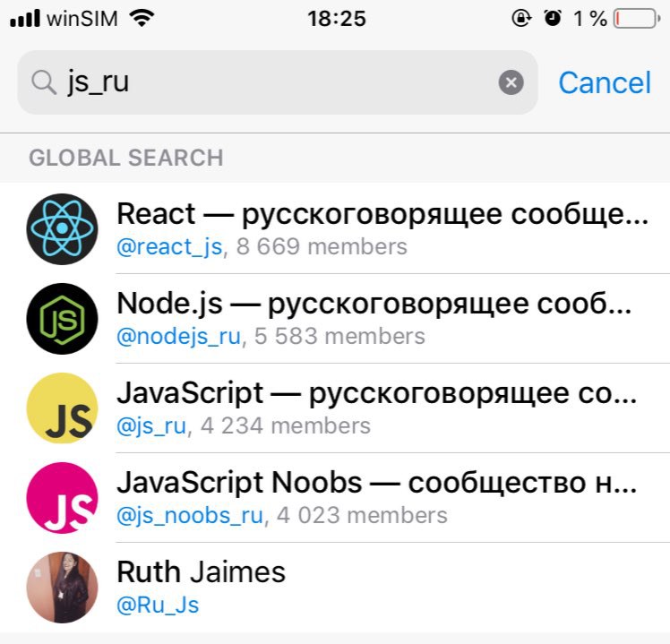Tap the js_ru search input field

[278, 82]
